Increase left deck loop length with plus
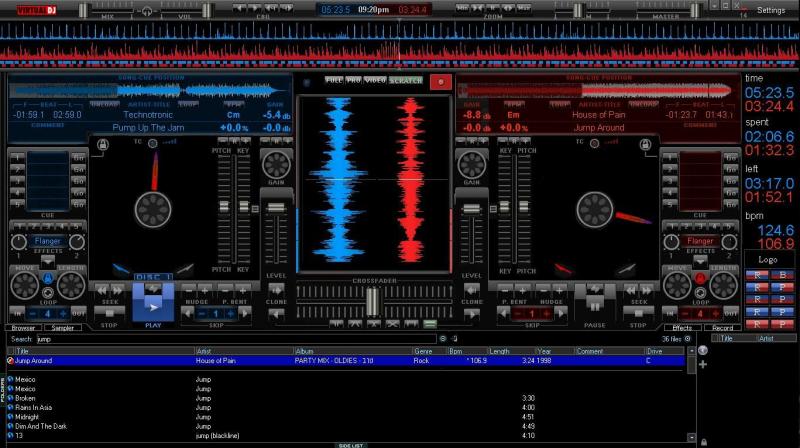This screenshot has height=448, width=800. click(63, 313)
